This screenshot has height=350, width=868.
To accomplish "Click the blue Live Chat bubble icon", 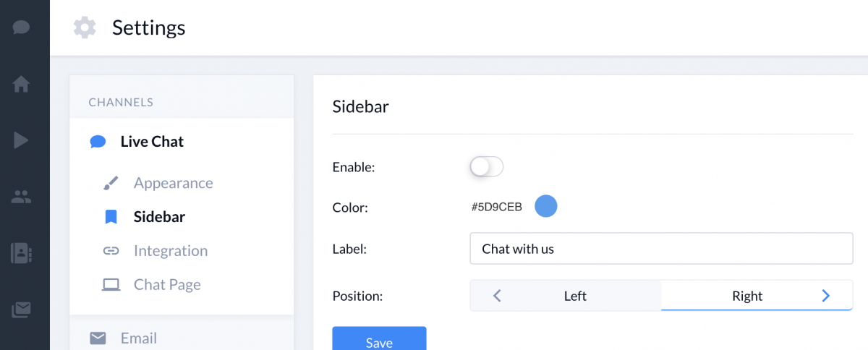I will point(98,142).
